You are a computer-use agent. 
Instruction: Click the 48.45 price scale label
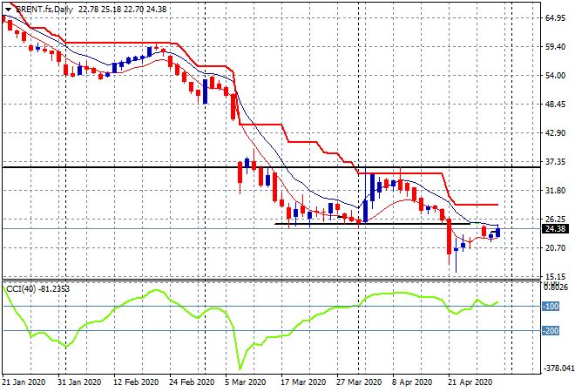556,105
